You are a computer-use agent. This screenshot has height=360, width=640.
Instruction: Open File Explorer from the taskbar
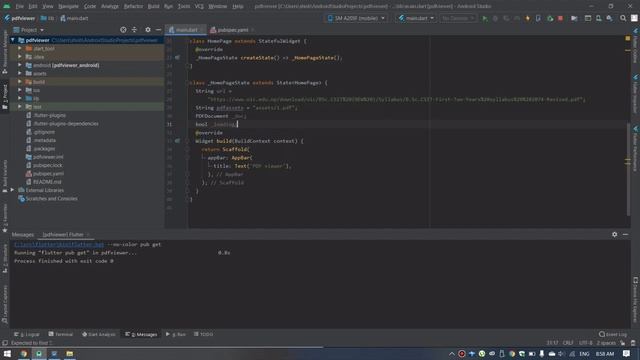pyautogui.click(x=70, y=354)
